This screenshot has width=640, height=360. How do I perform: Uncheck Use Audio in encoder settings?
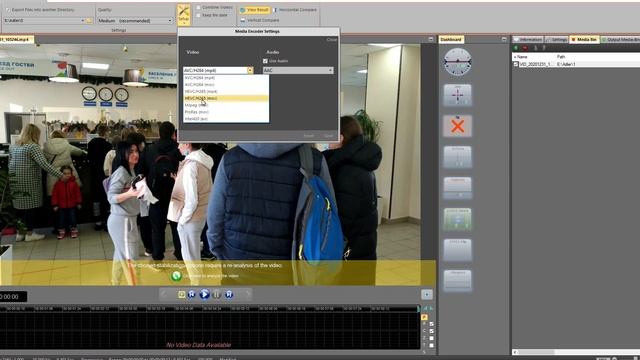pyautogui.click(x=265, y=61)
